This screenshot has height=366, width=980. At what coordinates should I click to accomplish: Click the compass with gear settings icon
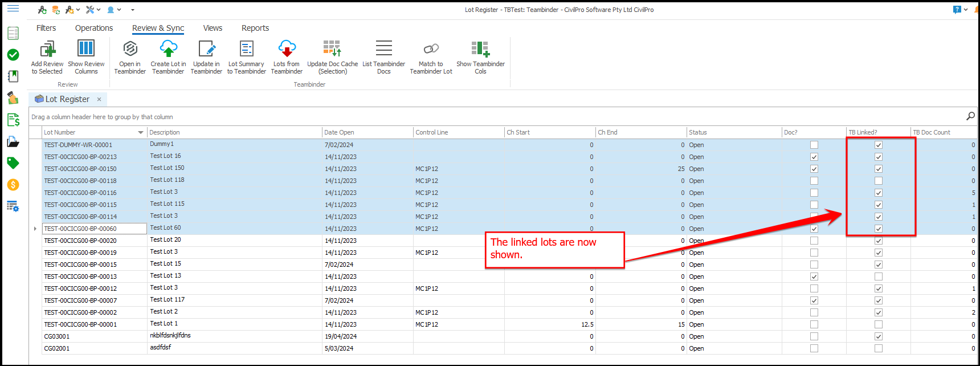click(x=70, y=10)
